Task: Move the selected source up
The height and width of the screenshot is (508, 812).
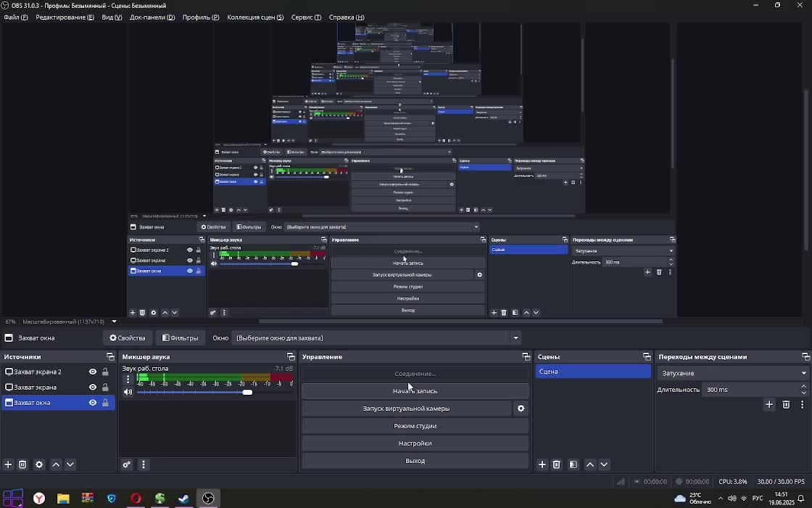Action: [x=56, y=464]
